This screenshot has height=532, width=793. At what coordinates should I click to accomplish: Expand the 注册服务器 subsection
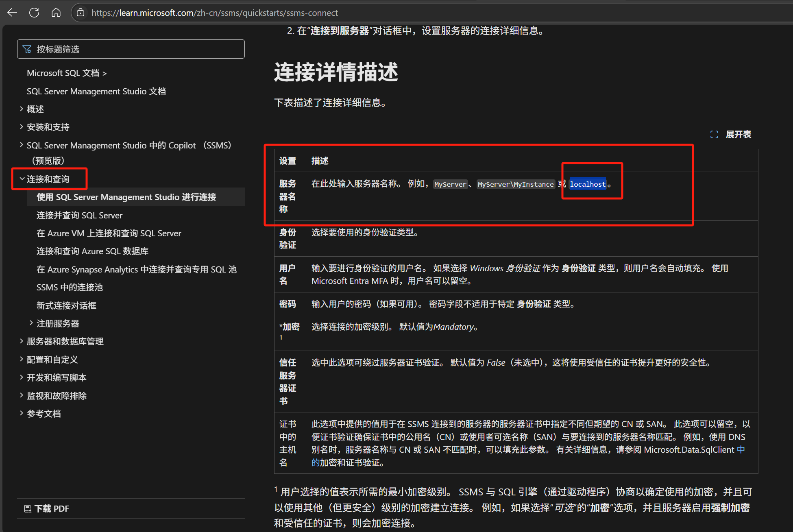click(x=31, y=323)
